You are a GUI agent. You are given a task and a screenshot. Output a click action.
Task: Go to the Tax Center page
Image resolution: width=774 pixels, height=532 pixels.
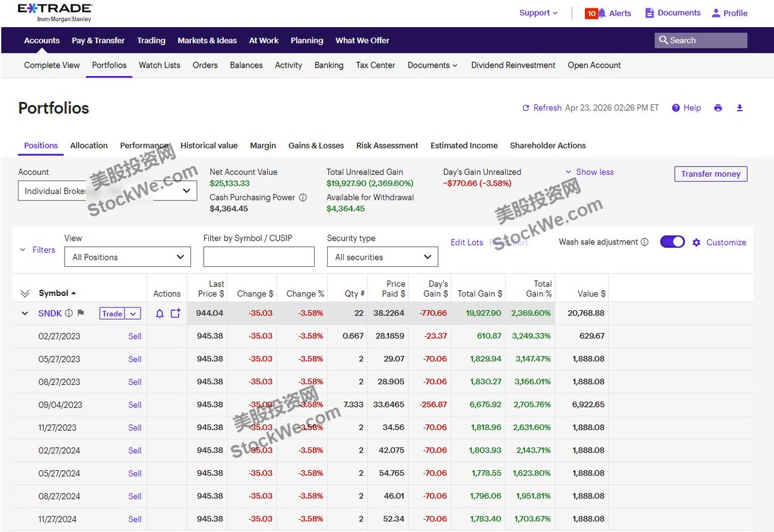tap(375, 65)
